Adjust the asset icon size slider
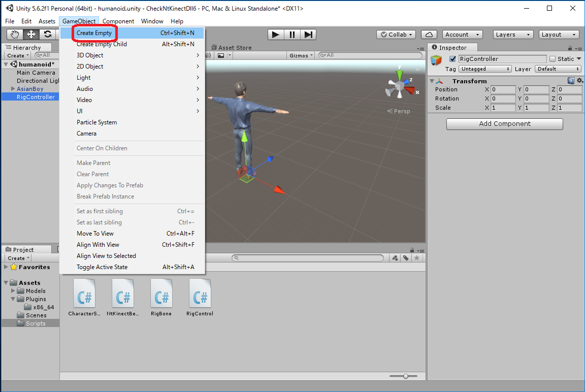The image size is (585, 392). (x=405, y=376)
